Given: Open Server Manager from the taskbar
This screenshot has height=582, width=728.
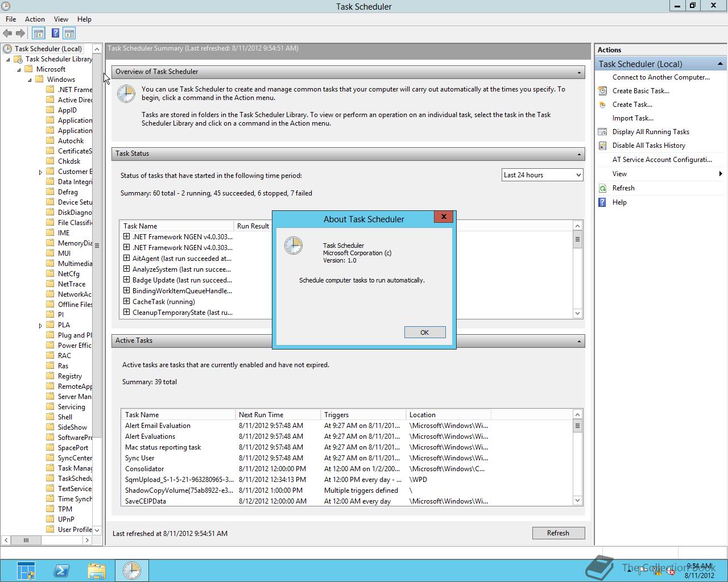Looking at the screenshot, I should 26,571.
